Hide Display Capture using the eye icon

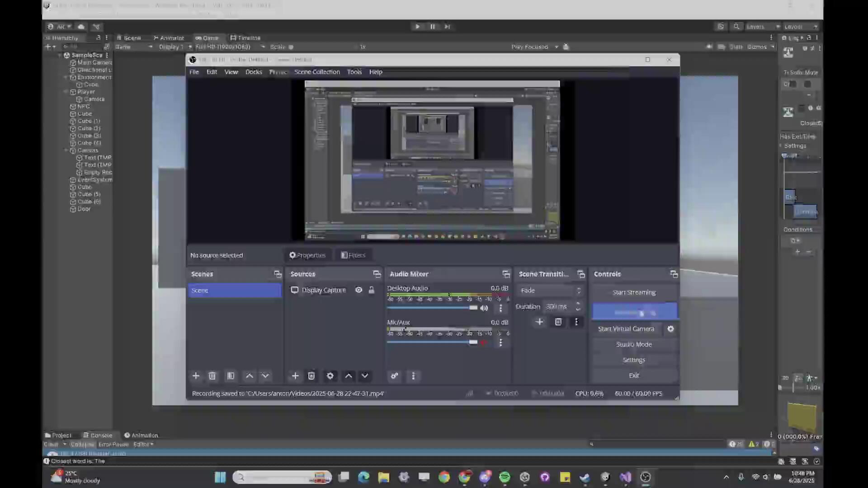pyautogui.click(x=359, y=290)
